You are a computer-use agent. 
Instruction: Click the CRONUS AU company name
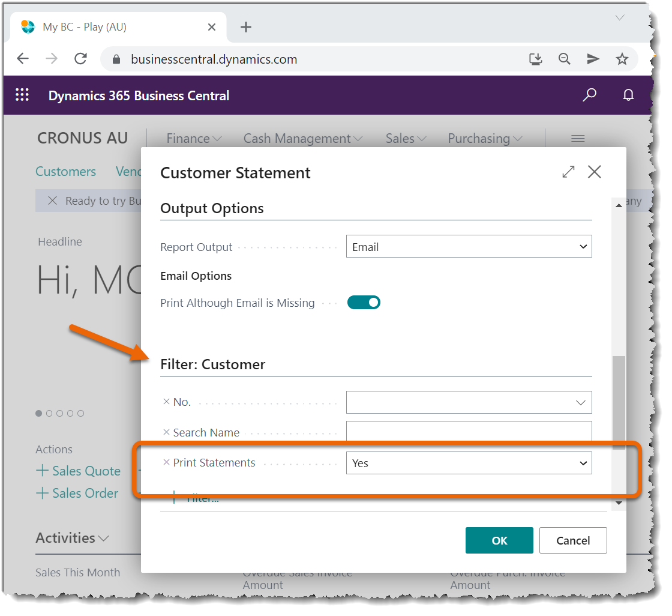83,138
